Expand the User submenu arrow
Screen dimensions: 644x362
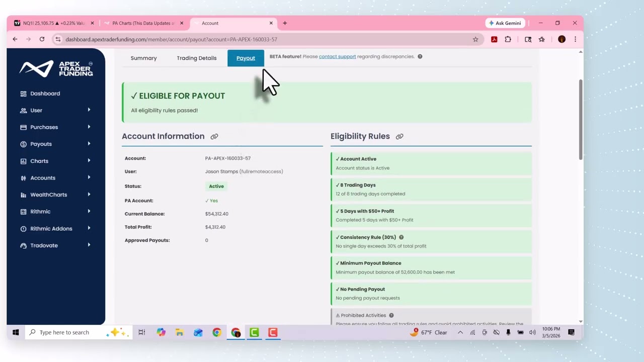(x=89, y=110)
